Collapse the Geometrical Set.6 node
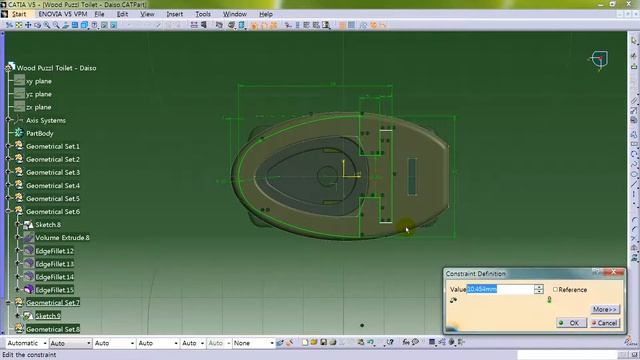 pos(8,211)
